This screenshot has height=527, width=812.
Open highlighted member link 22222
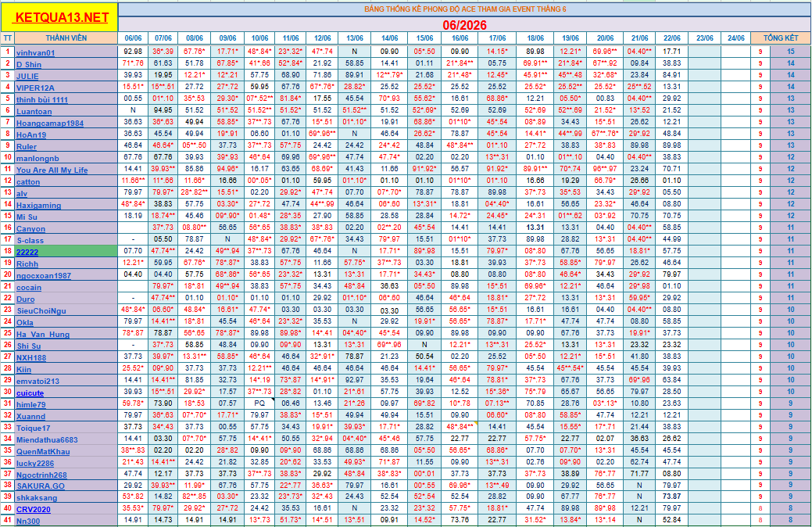(x=27, y=253)
